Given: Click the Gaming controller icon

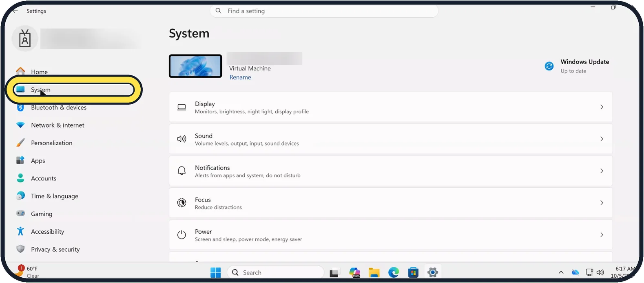Looking at the screenshot, I should click(20, 213).
